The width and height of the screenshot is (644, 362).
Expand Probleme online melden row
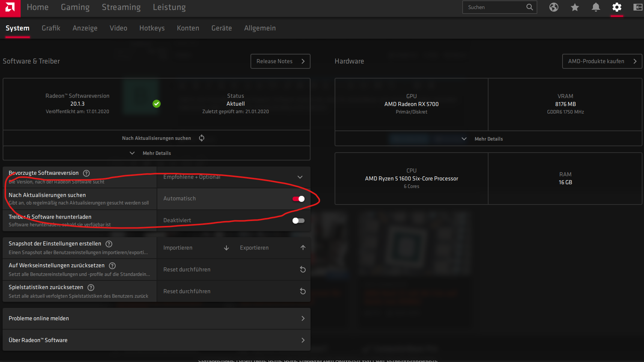pyautogui.click(x=157, y=318)
